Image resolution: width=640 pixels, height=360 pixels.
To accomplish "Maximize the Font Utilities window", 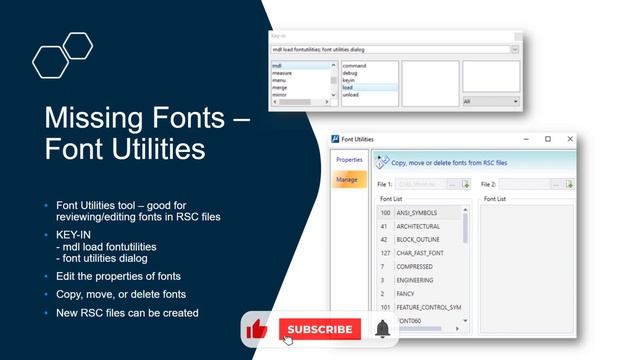I will (x=548, y=139).
